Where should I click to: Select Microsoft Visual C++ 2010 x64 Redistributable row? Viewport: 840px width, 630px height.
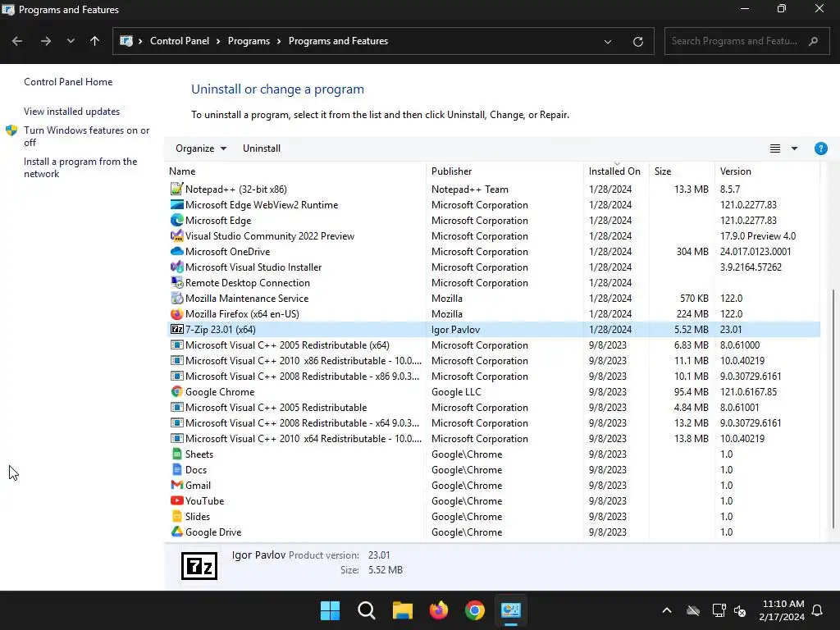pyautogui.click(x=493, y=438)
